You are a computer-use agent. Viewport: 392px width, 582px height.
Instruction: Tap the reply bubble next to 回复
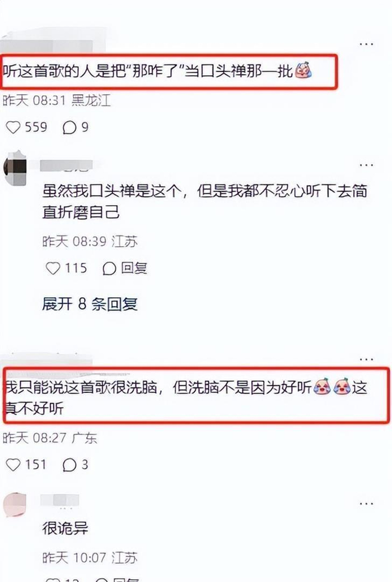(x=109, y=269)
